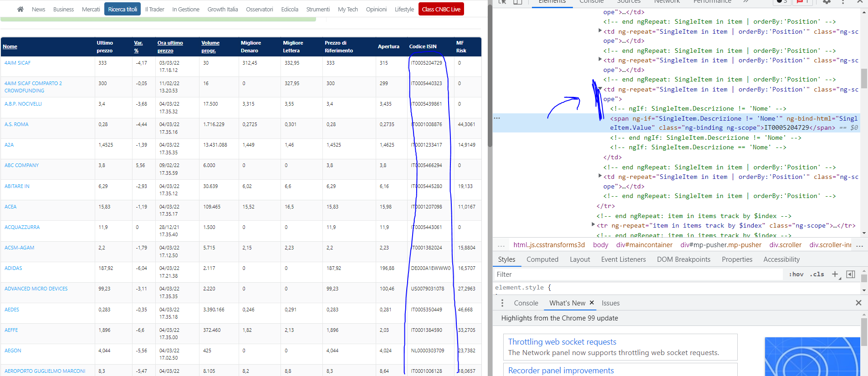This screenshot has width=868, height=376.
Task: Close the What's New drawer tab
Action: pyautogui.click(x=592, y=303)
